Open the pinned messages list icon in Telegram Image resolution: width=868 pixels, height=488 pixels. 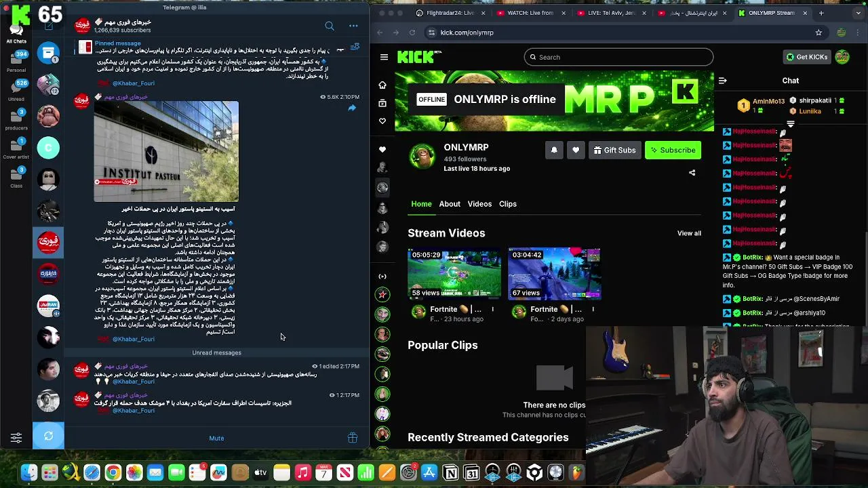[355, 47]
